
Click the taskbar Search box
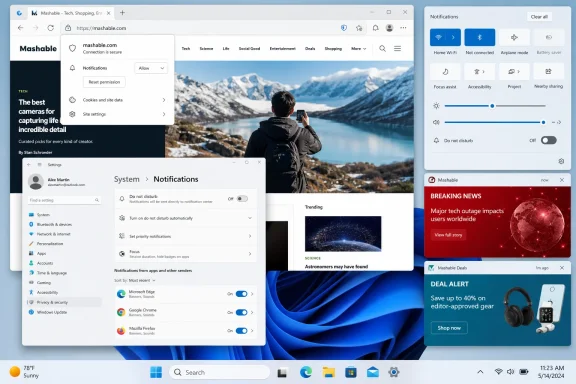(219, 372)
